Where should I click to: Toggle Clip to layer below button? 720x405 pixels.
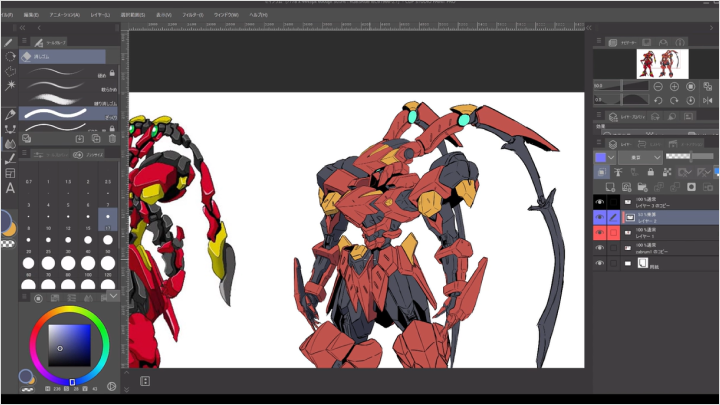[602, 172]
